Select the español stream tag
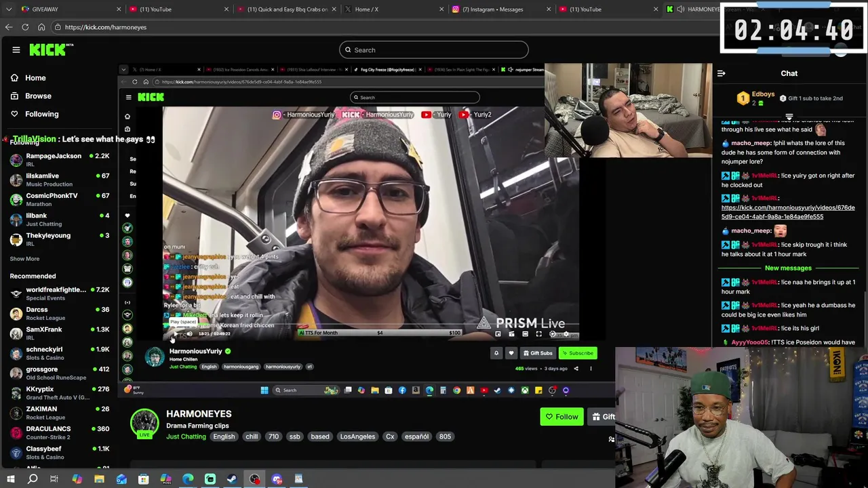Screen dimensions: 868x488 pyautogui.click(x=416, y=436)
